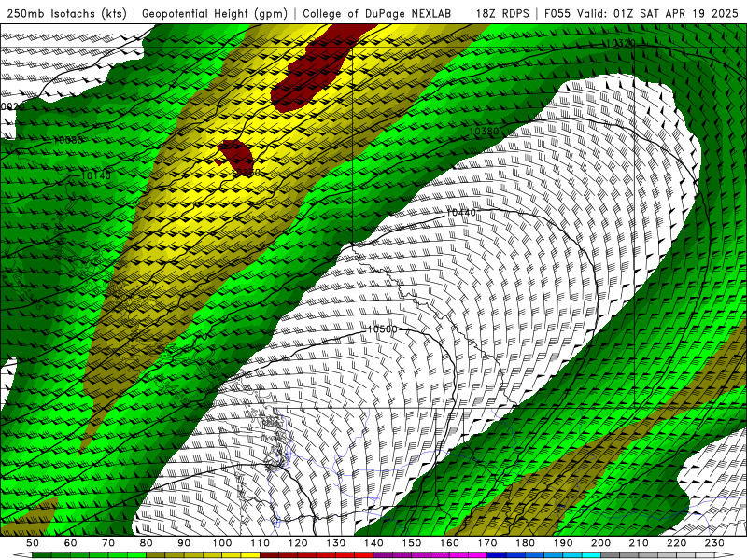
Task: Select the 10500 height contour label
Action: click(x=382, y=329)
